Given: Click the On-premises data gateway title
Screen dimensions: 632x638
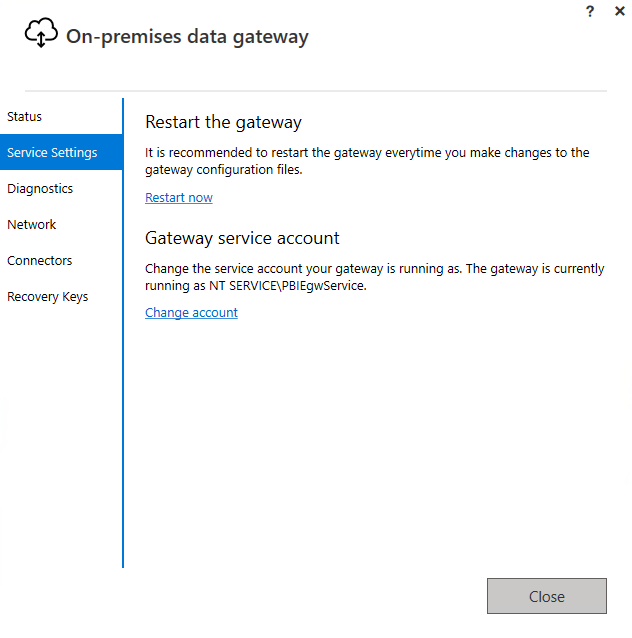Looking at the screenshot, I should [187, 38].
